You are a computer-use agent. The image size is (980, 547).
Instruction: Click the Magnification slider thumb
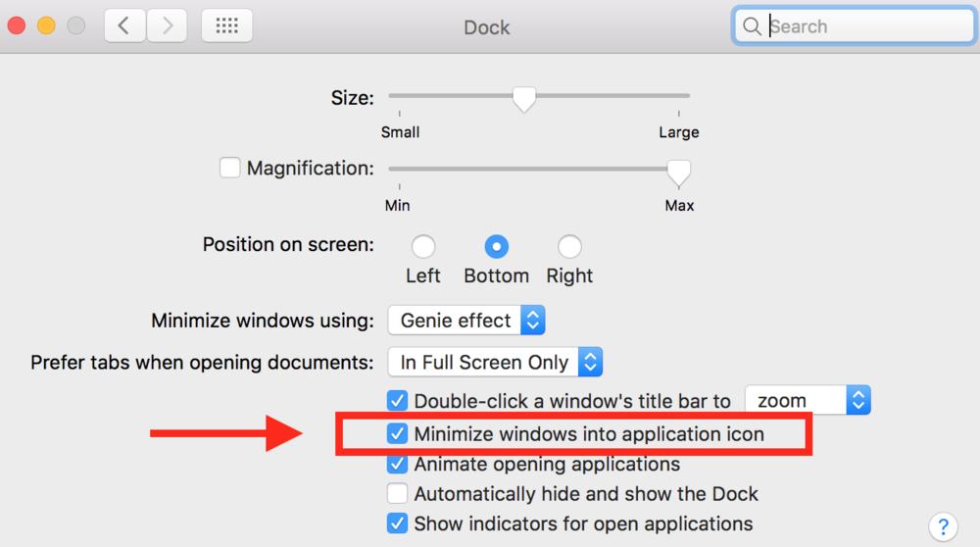point(678,172)
